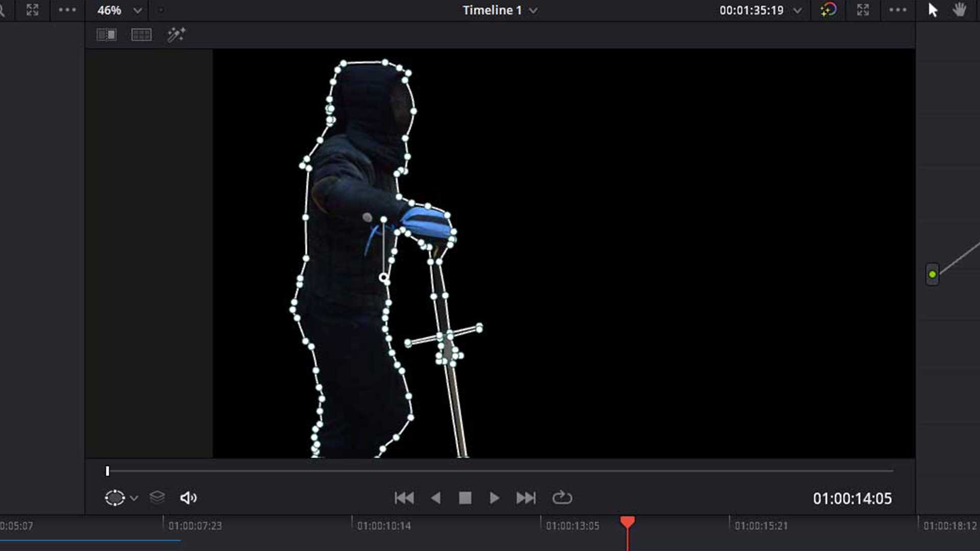Image resolution: width=980 pixels, height=551 pixels.
Task: Click the split-screen comparison icon
Action: pos(106,35)
